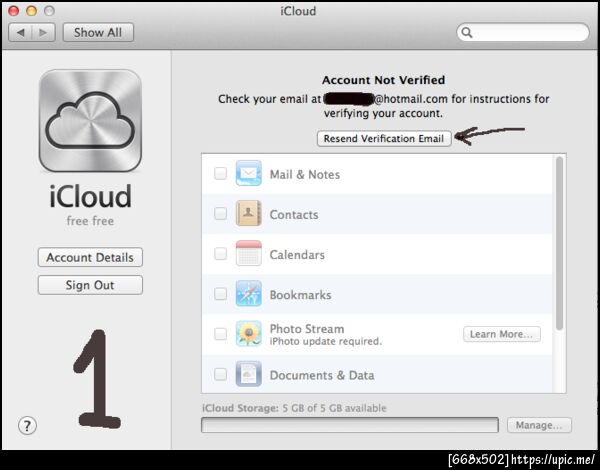Minimize the window with the yellow button
The width and height of the screenshot is (600, 470).
(31, 11)
